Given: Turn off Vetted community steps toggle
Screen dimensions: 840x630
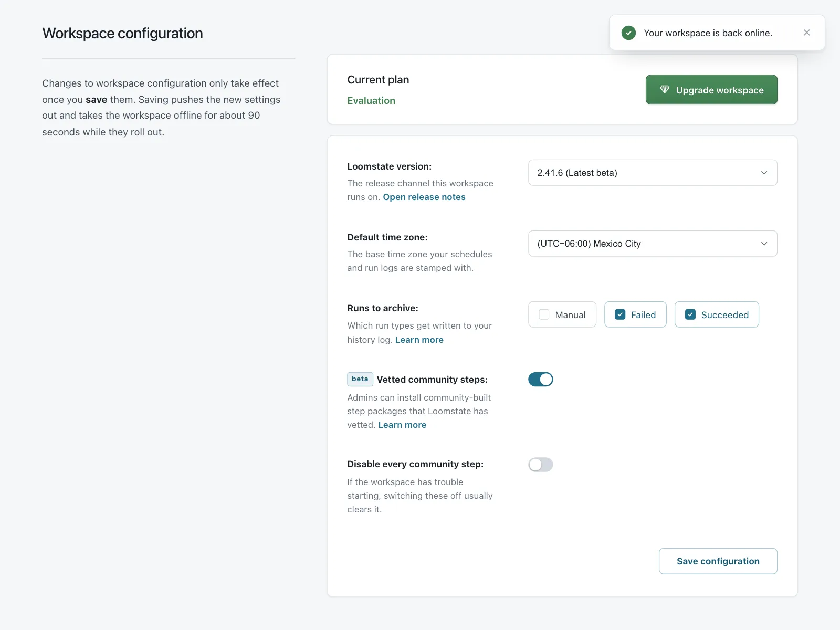Looking at the screenshot, I should pos(541,380).
